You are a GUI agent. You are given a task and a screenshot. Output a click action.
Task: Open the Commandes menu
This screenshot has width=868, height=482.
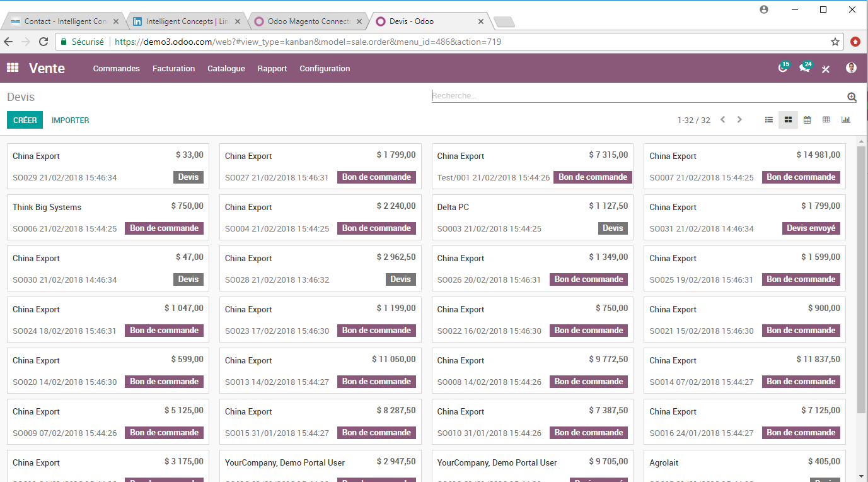pyautogui.click(x=117, y=69)
